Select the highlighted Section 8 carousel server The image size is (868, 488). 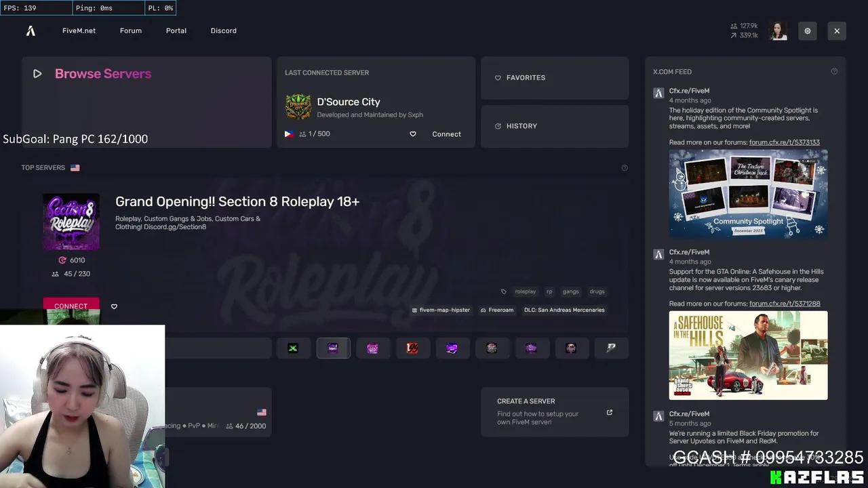coord(333,348)
